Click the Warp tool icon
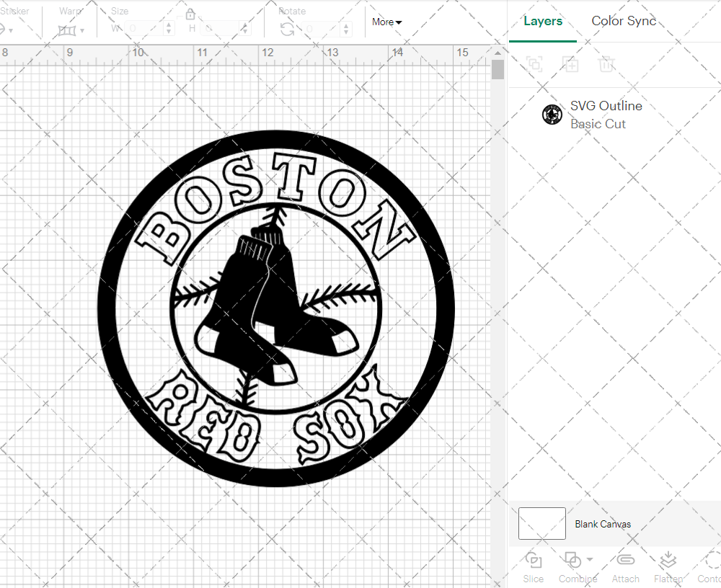 click(x=67, y=30)
